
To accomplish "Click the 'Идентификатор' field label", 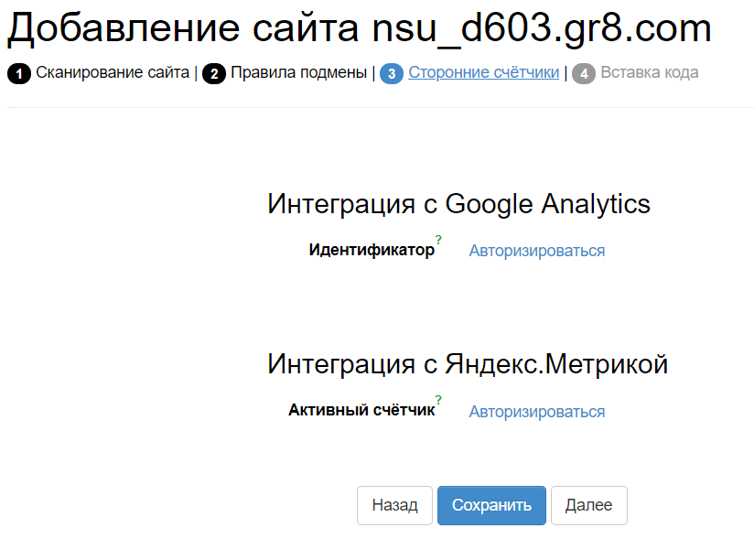I will click(x=372, y=250).
